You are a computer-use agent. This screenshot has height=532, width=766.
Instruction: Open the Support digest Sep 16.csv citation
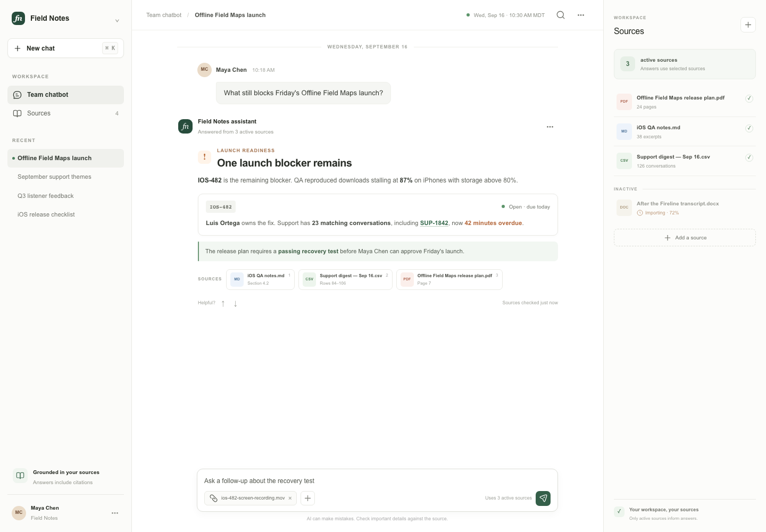345,279
